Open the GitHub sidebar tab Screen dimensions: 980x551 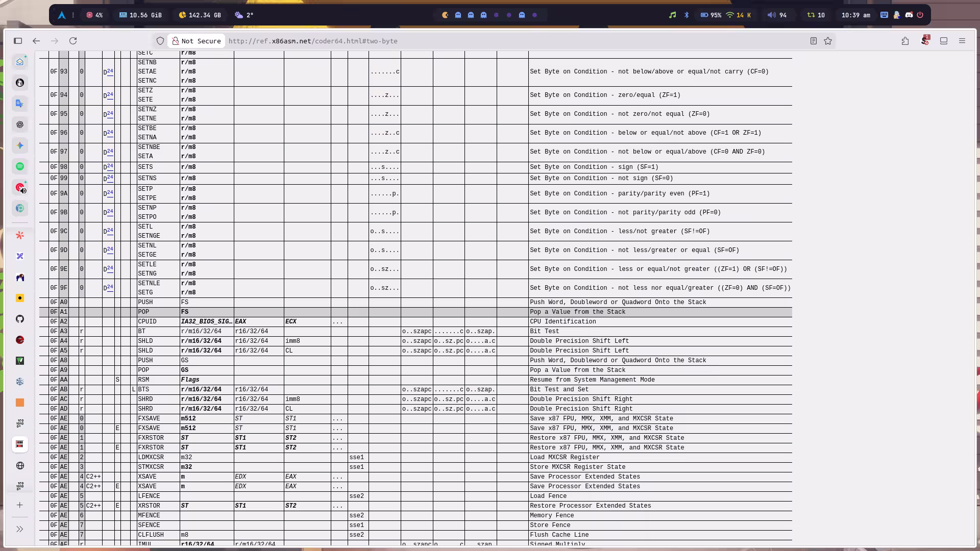click(20, 319)
